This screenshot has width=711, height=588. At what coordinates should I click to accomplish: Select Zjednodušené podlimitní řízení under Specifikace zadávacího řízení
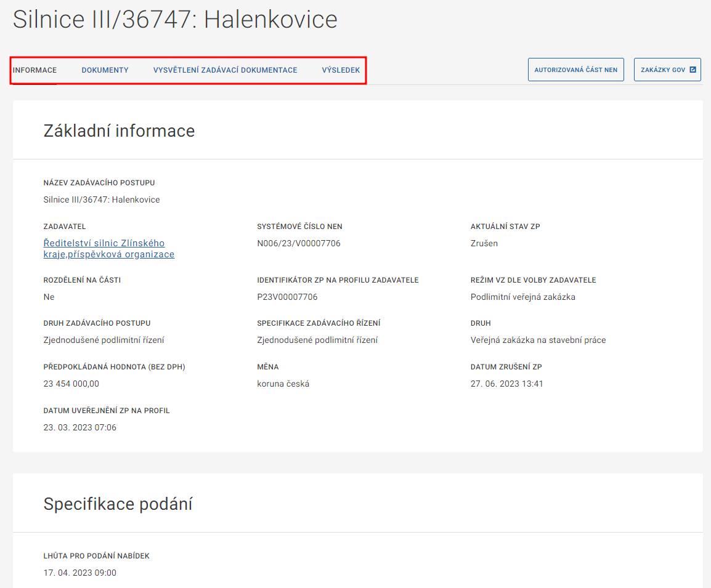click(x=317, y=340)
